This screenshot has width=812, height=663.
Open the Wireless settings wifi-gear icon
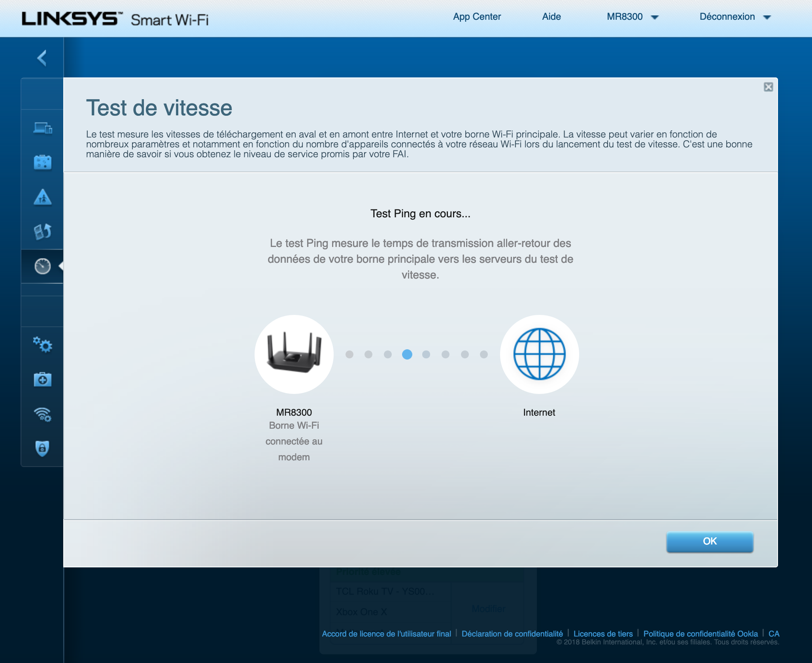42,414
